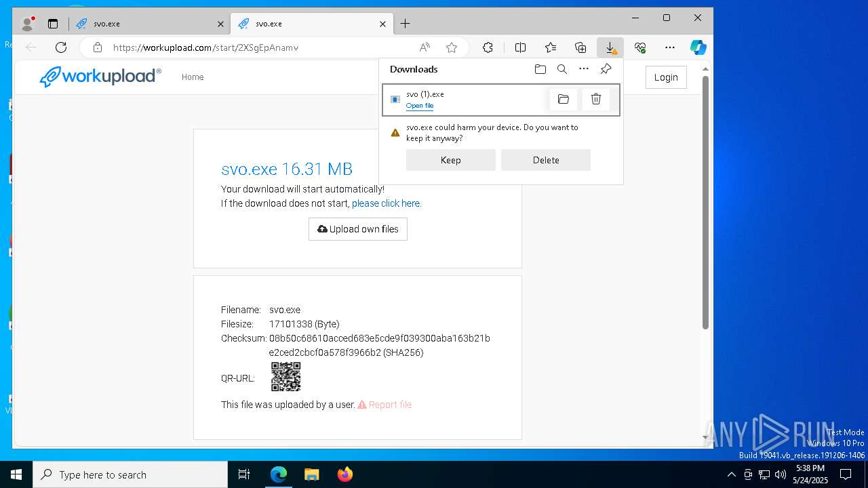
Task: Open File Explorer from taskbar
Action: point(311,474)
